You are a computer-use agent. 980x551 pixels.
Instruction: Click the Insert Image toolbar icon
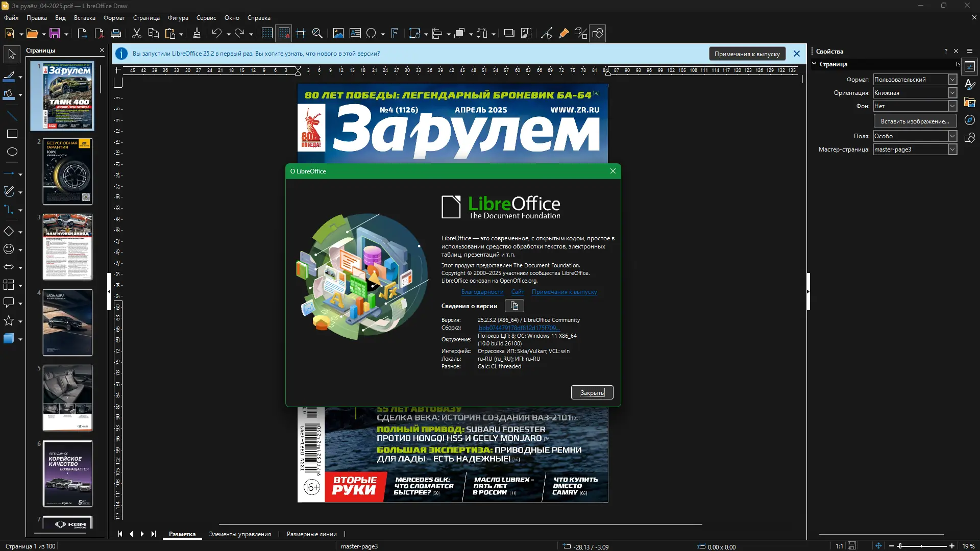(338, 34)
